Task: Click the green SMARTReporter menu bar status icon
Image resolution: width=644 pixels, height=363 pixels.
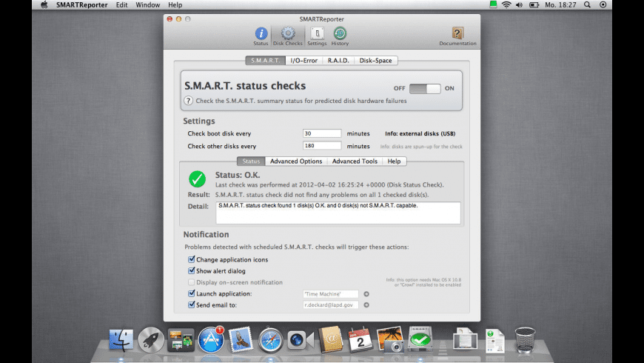Action: (x=493, y=4)
